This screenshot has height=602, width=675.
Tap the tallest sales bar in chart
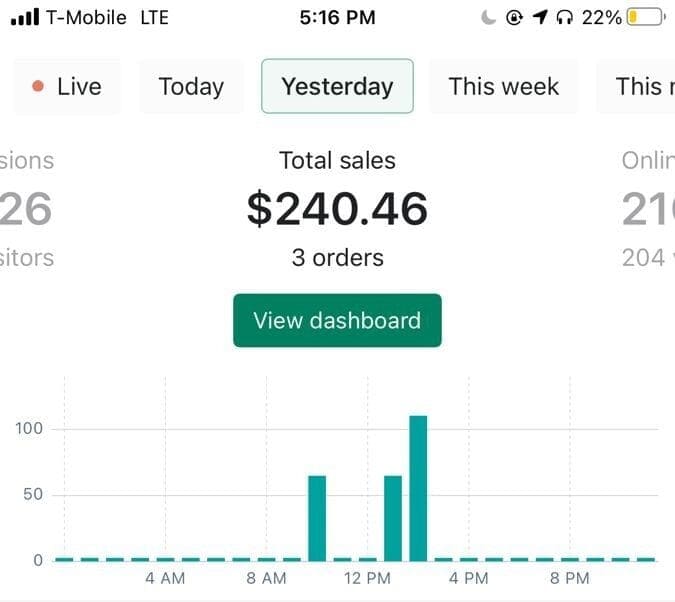tap(418, 487)
